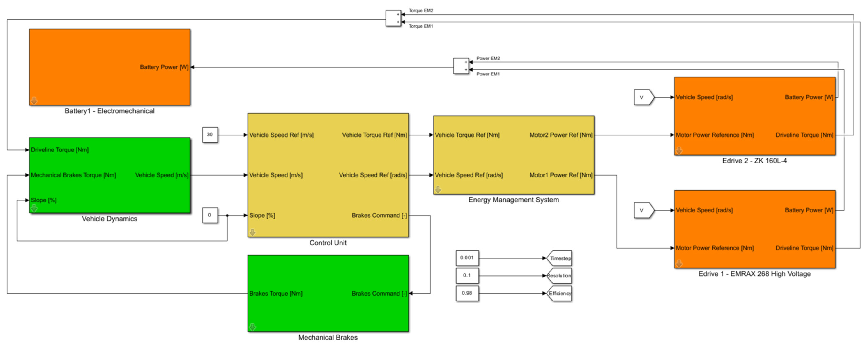Select constant block with value 0.001
The width and height of the screenshot is (868, 348).
click(x=467, y=258)
